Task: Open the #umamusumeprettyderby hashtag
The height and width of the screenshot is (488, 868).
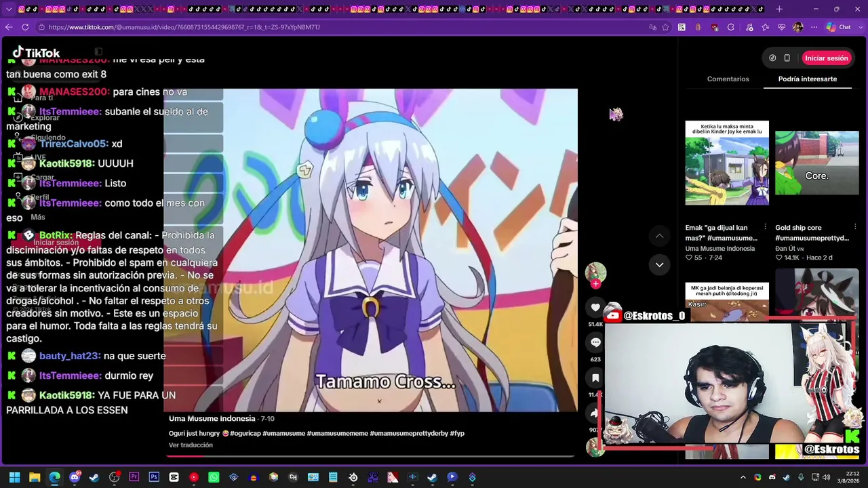Action: click(x=409, y=433)
